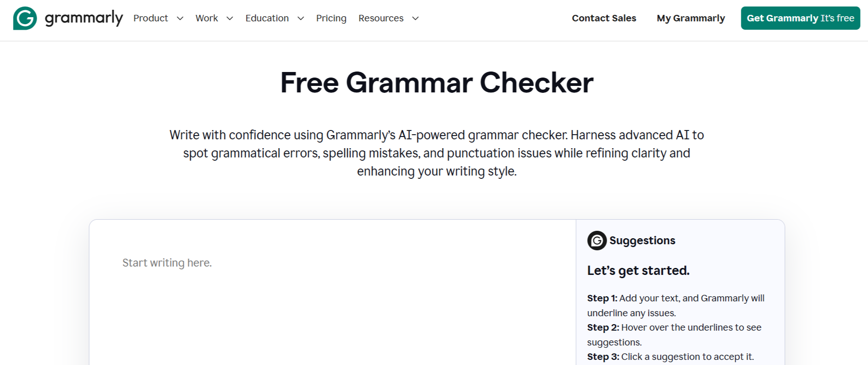868x365 pixels.
Task: Open the Work menu
Action: (207, 18)
